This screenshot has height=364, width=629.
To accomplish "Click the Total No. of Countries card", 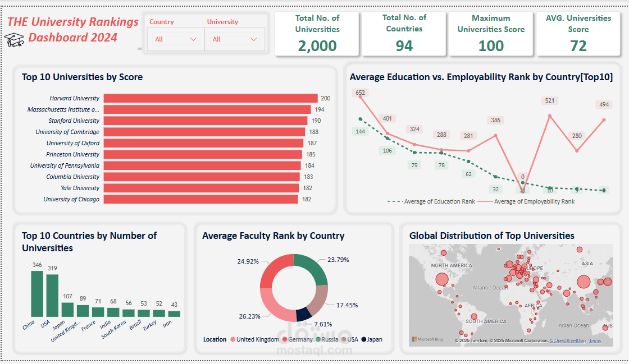I will pyautogui.click(x=404, y=34).
